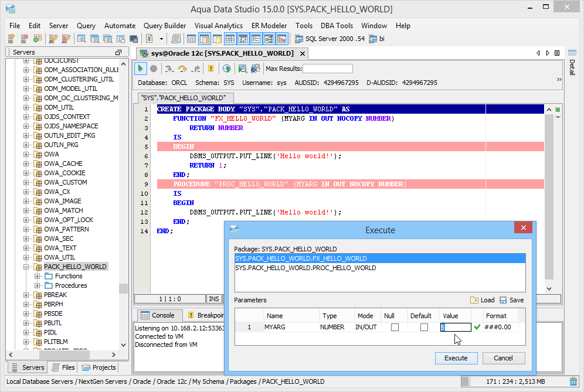This screenshot has height=392, width=584.
Task: Click the SQL Server 2000 .54 connection shortcut
Action: [330, 39]
